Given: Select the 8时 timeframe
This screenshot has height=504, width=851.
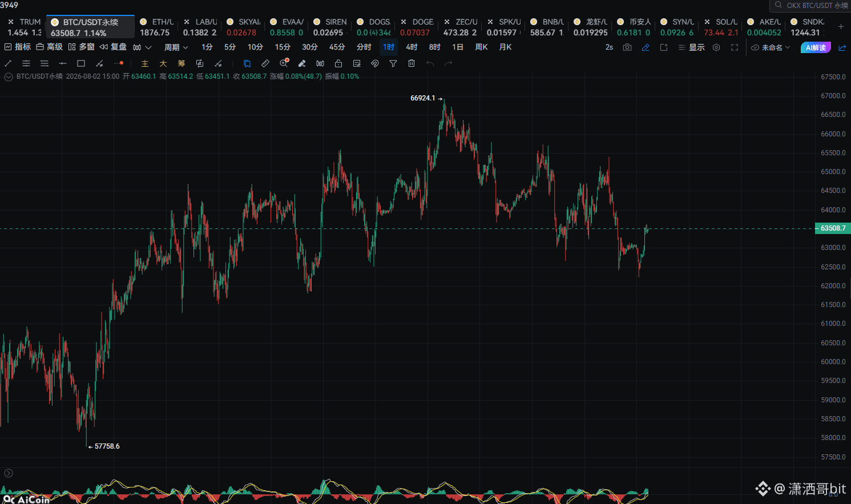Looking at the screenshot, I should pos(434,47).
